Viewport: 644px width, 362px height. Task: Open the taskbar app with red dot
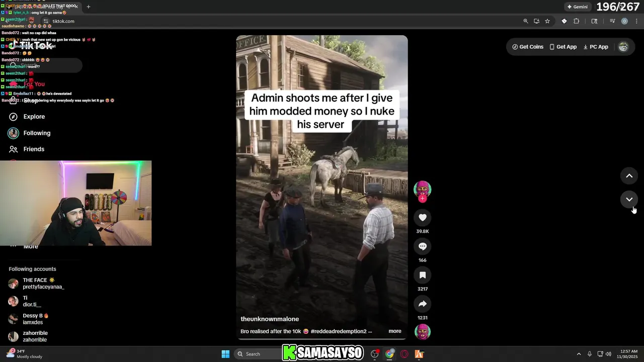(x=375, y=354)
